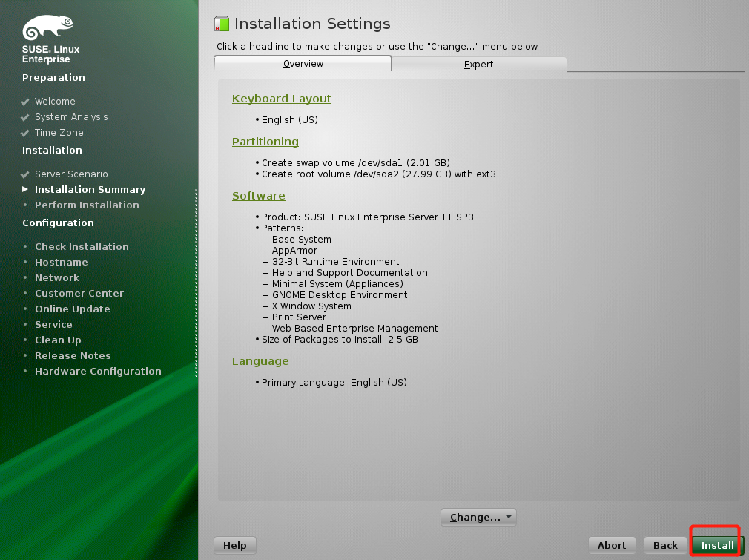This screenshot has height=560, width=749.
Task: Click the SUSE chameleon logo
Action: pyautogui.click(x=47, y=27)
